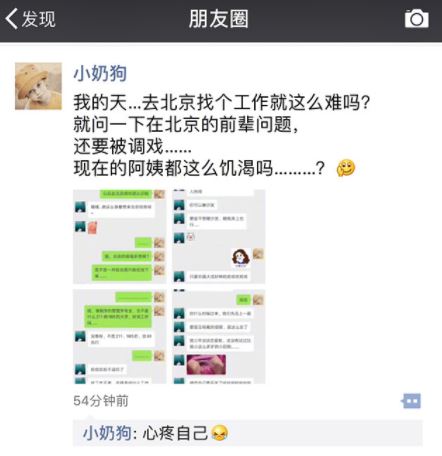
Task: Reply to the 心疼自己 comment text
Action: click(175, 433)
